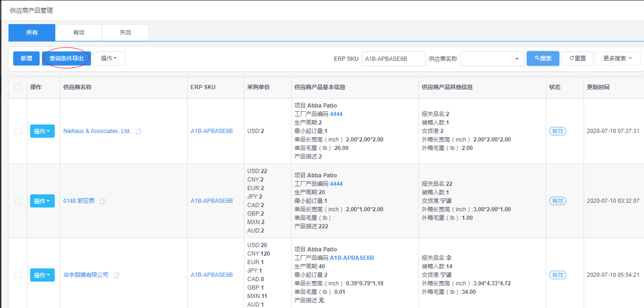644x308 pixels.
Task: Expand 更多搜索 options
Action: coord(618,58)
